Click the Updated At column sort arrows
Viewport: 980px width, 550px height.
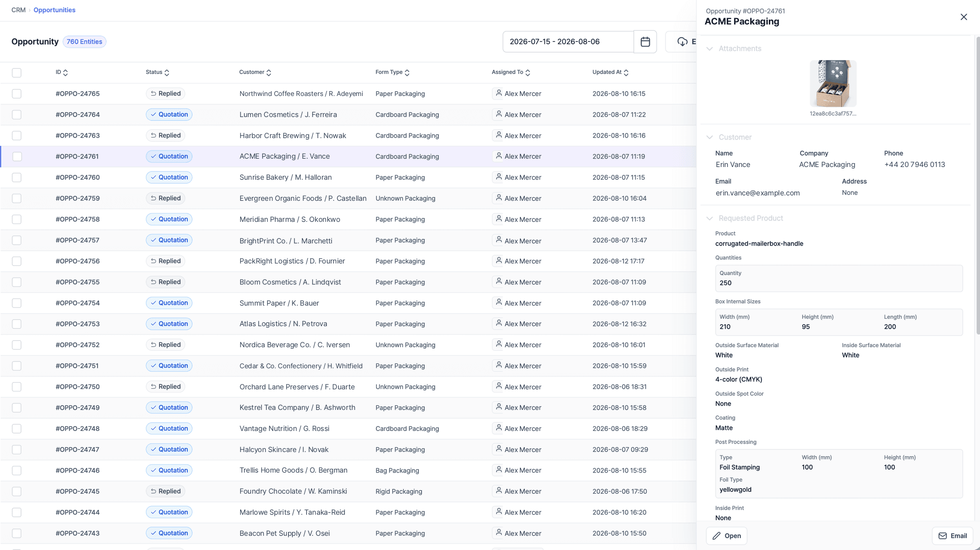626,72
